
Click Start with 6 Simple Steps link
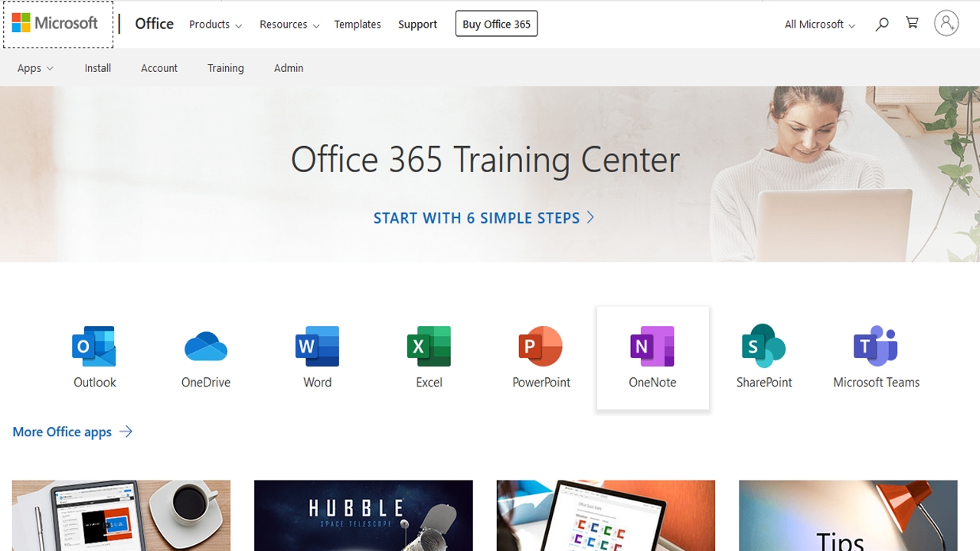pos(484,218)
